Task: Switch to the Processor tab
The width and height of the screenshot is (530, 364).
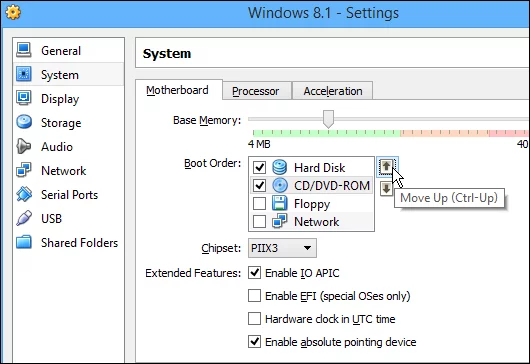Action: pos(256,91)
